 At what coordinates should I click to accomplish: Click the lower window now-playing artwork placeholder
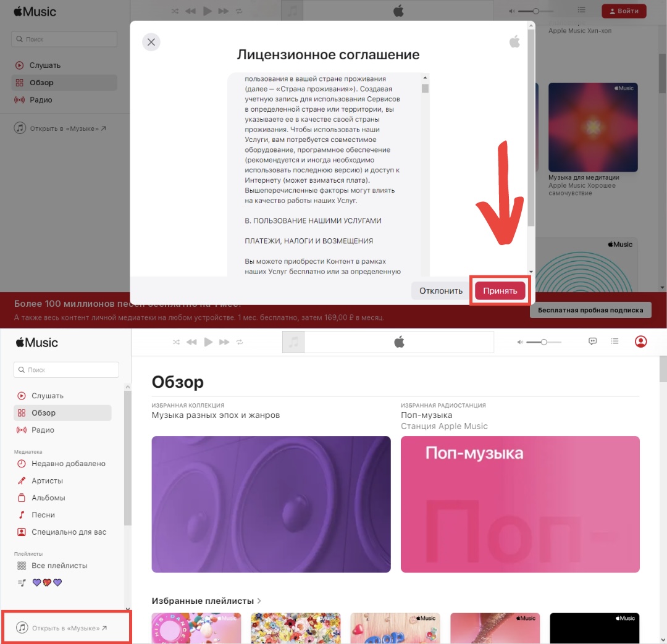pyautogui.click(x=293, y=342)
